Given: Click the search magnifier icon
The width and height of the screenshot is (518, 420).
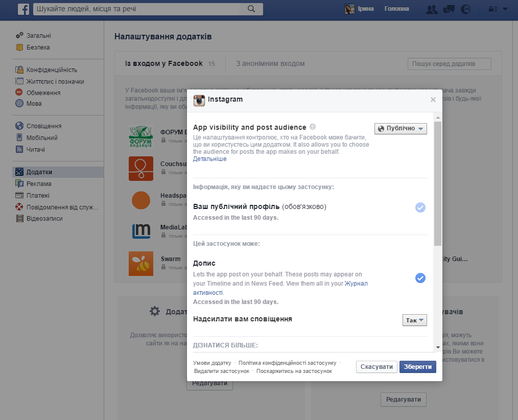Looking at the screenshot, I should [251, 9].
